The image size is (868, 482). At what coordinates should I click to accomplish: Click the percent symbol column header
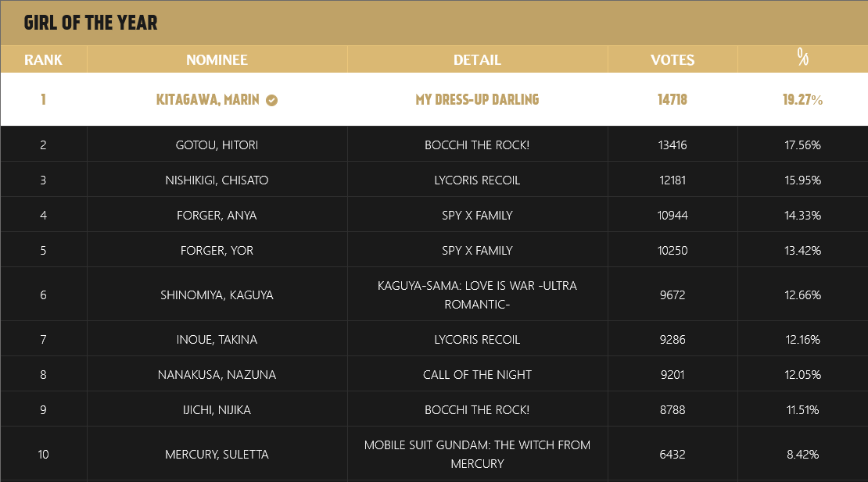click(802, 56)
